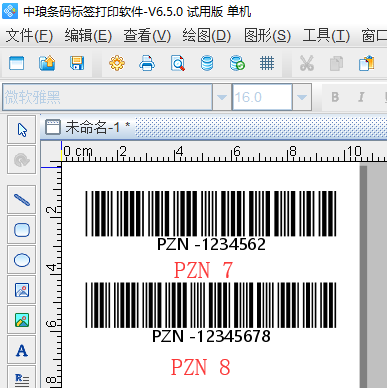Switch to the 未命名-1 document tab
387x388 pixels.
(88, 127)
